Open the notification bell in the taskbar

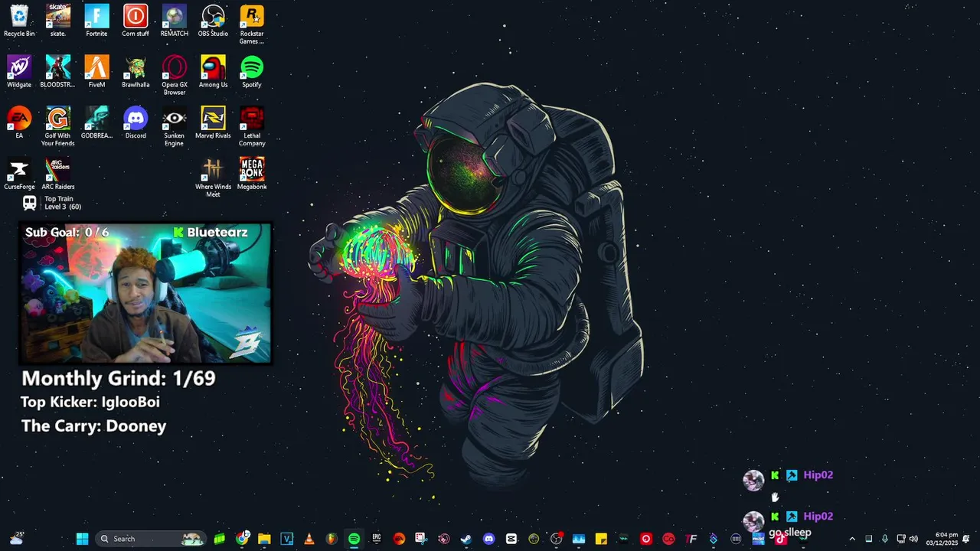pyautogui.click(x=965, y=539)
